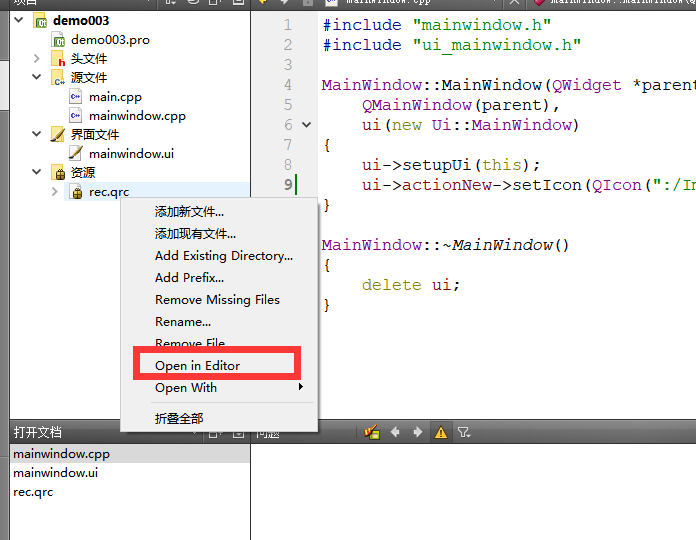Expand the 头文件 folder
The image size is (696, 540).
(x=37, y=59)
